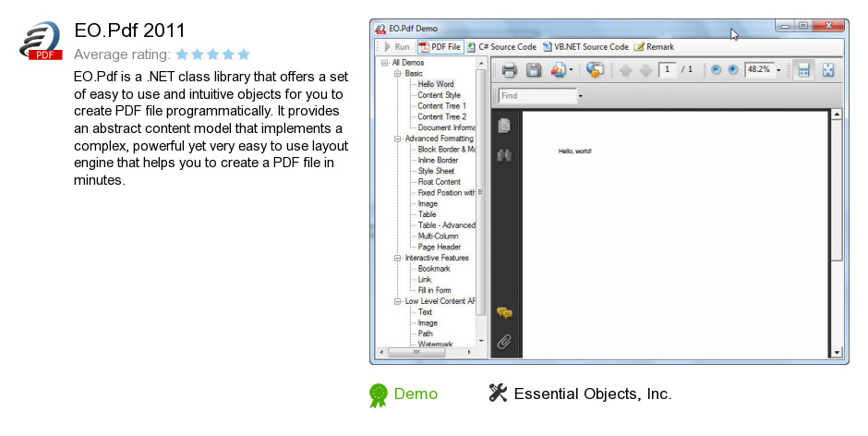Select Block Border demo item

446,150
